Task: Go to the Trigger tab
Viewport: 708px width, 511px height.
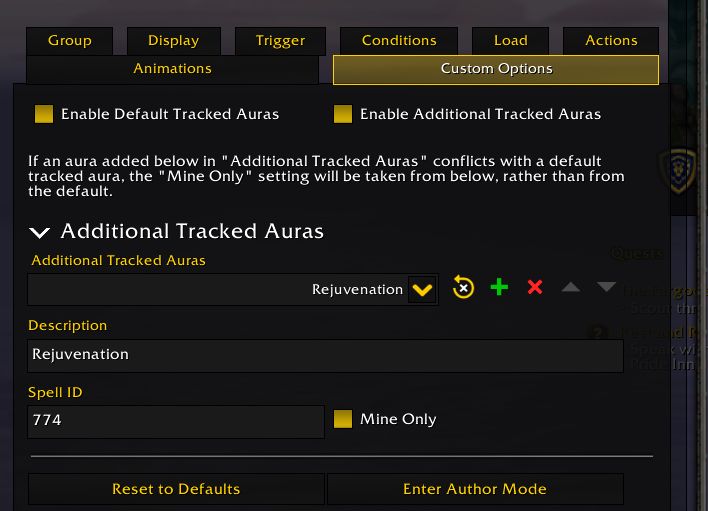Action: pos(280,41)
